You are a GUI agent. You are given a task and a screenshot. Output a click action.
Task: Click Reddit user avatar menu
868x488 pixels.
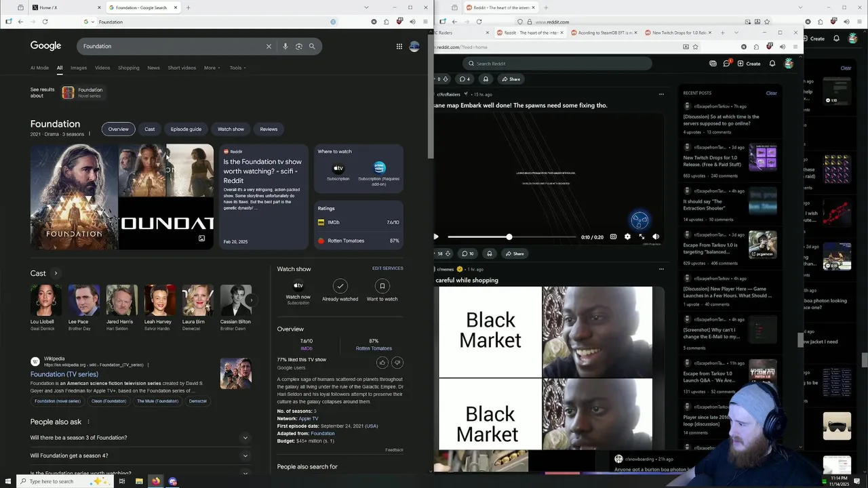point(789,63)
